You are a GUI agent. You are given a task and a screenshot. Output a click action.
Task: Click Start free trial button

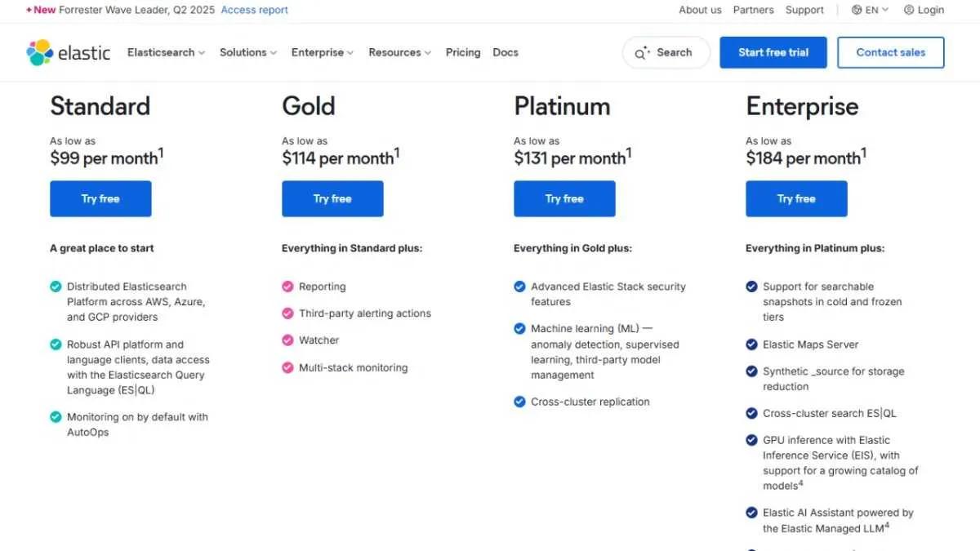(773, 52)
